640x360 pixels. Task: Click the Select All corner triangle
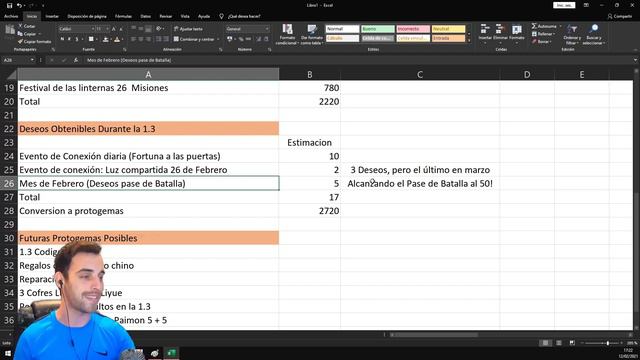[x=12, y=75]
